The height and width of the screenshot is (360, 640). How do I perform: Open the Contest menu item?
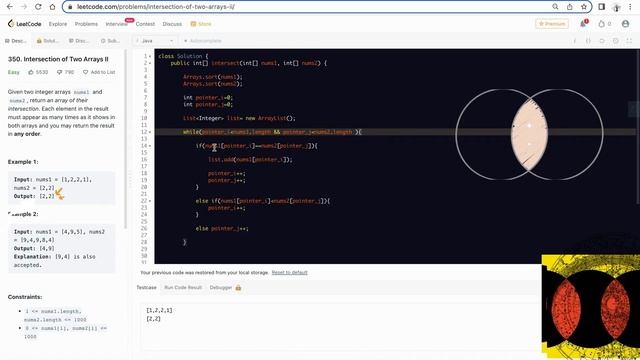point(145,24)
